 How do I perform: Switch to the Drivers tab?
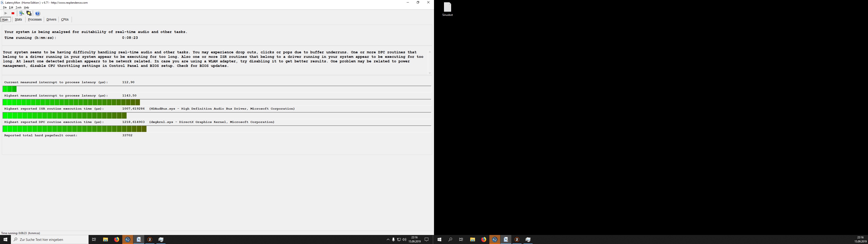pos(51,20)
